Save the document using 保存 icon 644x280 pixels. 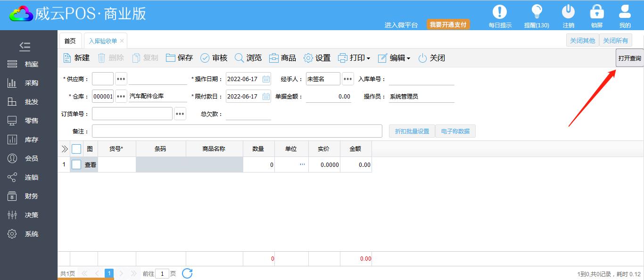click(171, 58)
